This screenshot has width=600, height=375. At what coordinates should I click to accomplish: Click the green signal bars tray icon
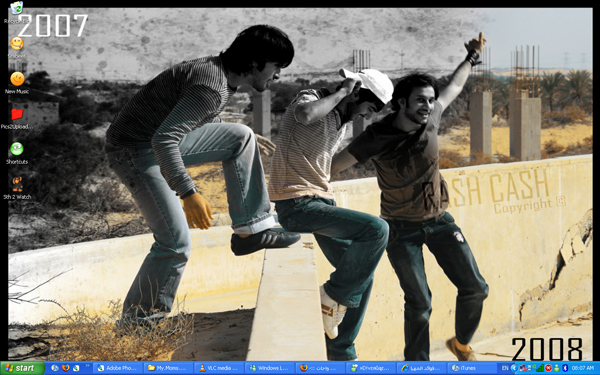pyautogui.click(x=540, y=368)
